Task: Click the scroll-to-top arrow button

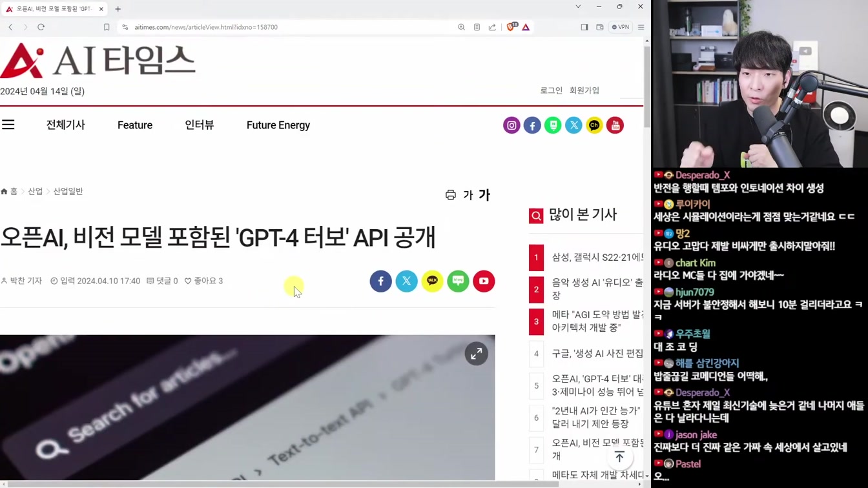Action: [619, 458]
